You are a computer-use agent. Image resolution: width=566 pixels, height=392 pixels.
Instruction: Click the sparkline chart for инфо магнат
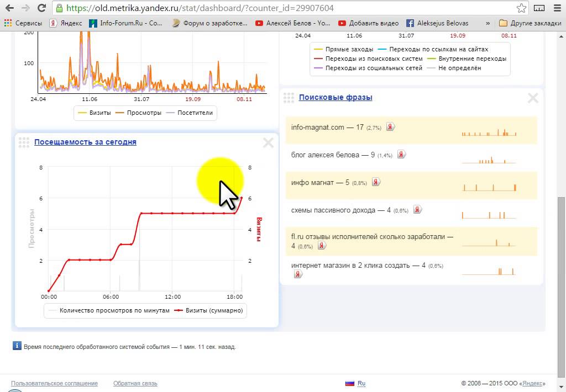pyautogui.click(x=490, y=187)
